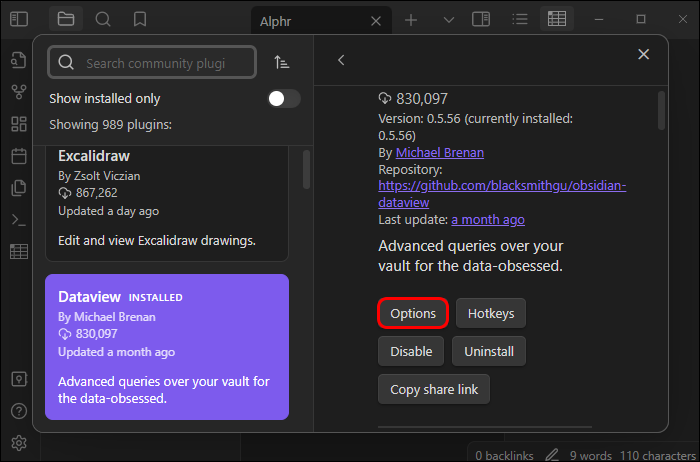Click the search icon in top bar
Image resolution: width=700 pixels, height=462 pixels.
pyautogui.click(x=103, y=19)
